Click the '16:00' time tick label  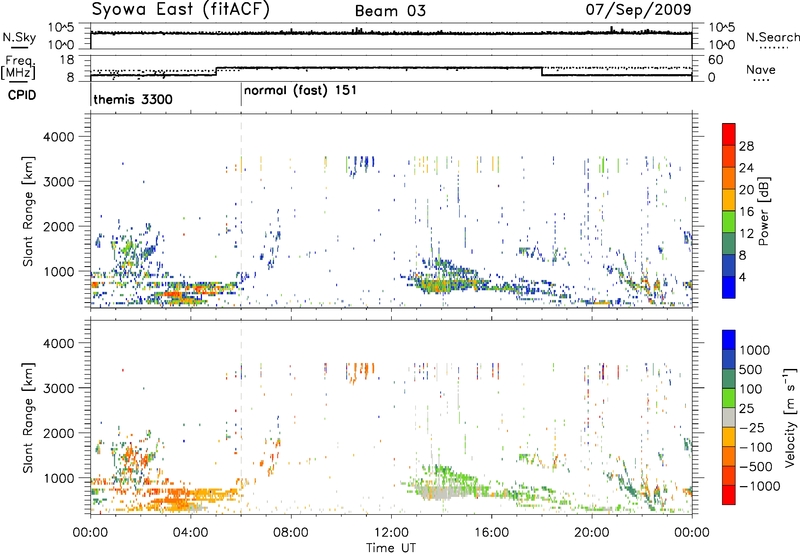[x=491, y=533]
